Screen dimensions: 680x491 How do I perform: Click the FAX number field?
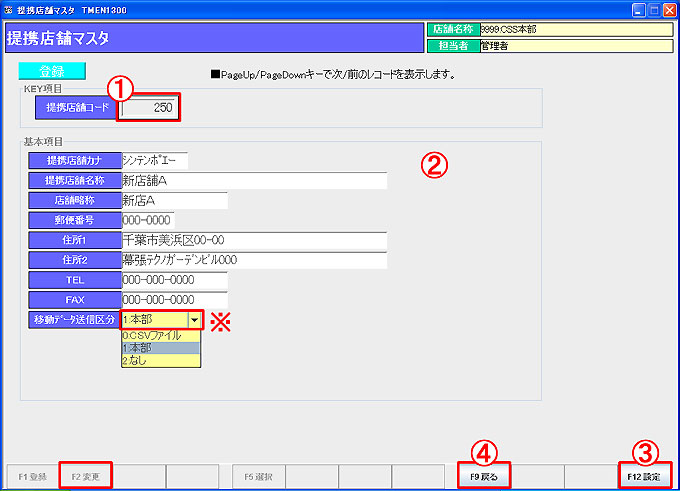tap(174, 300)
